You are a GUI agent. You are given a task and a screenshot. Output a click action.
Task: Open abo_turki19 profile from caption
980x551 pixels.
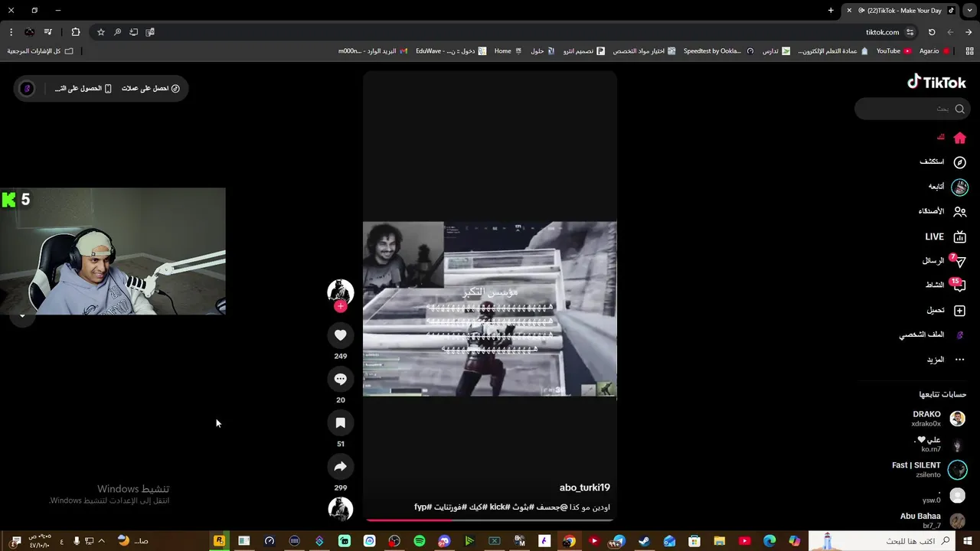click(585, 487)
